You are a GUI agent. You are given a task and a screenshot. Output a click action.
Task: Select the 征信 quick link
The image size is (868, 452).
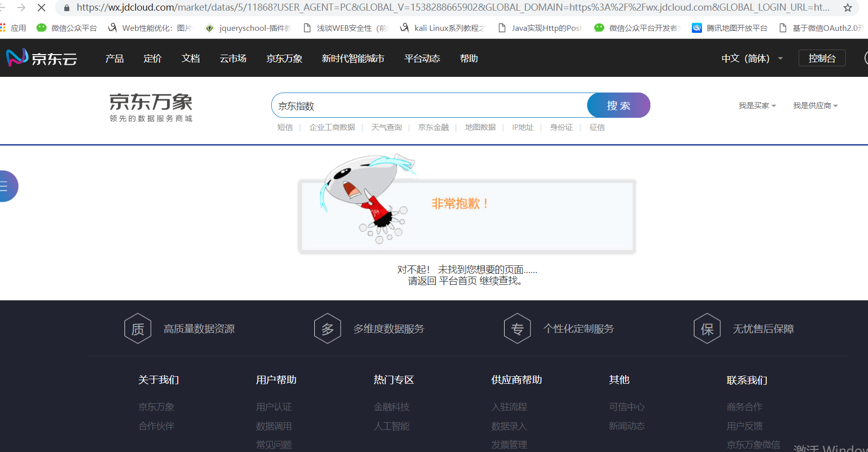pos(597,127)
